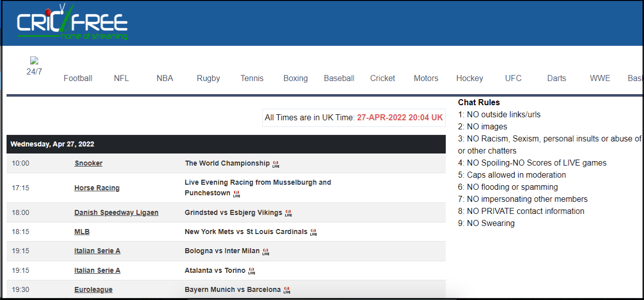644x300 pixels.
Task: Click the LIVE icon beside Grindsted vs Esbjerg Vikings
Action: pos(288,213)
